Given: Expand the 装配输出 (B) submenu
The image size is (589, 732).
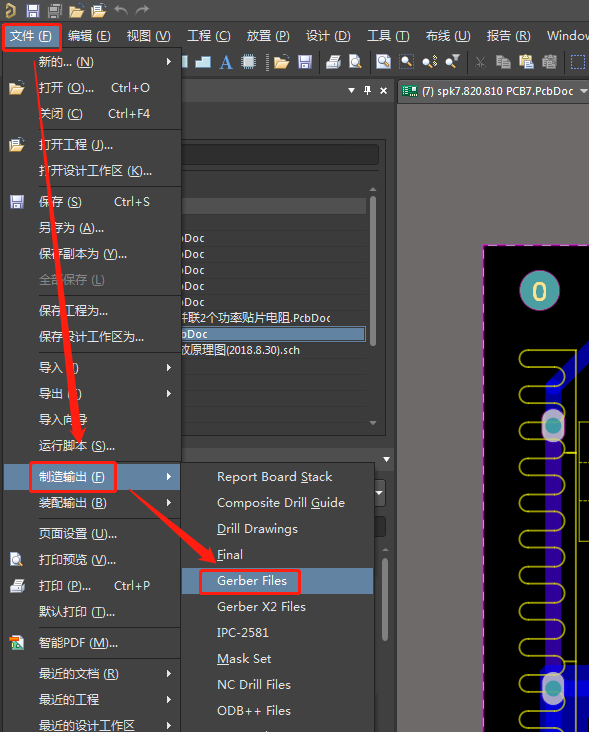Looking at the screenshot, I should pyautogui.click(x=92, y=503).
